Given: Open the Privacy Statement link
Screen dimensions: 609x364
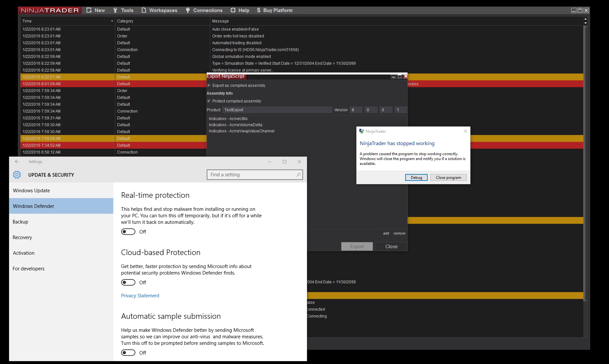Looking at the screenshot, I should 140,296.
